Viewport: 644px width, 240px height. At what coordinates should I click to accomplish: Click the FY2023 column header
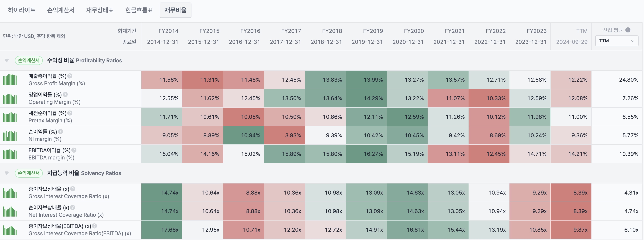tap(537, 31)
